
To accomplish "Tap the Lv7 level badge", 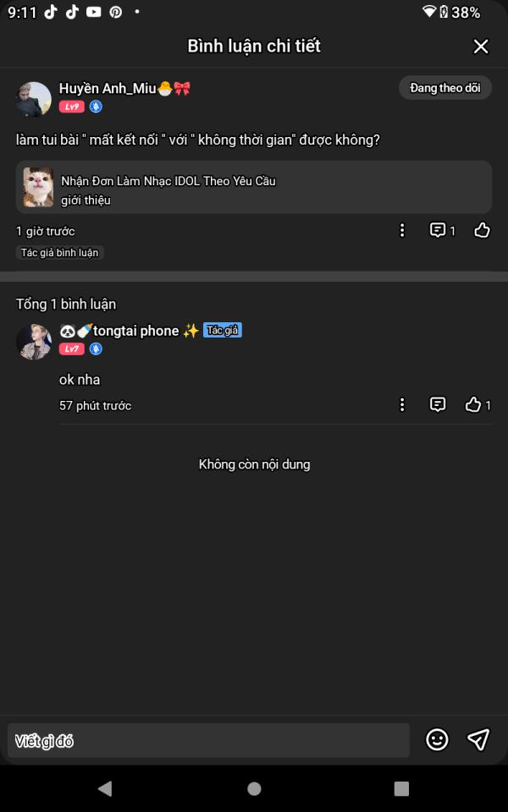I will click(71, 348).
